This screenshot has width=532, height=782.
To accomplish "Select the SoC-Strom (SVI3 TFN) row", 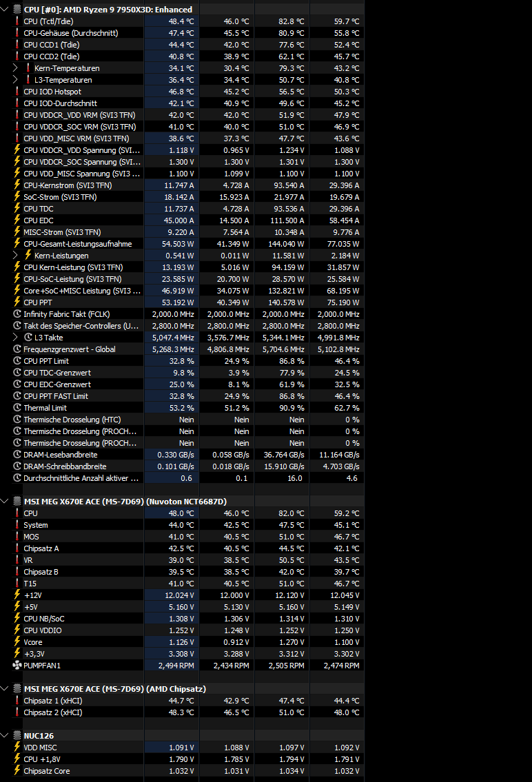I will click(x=187, y=197).
